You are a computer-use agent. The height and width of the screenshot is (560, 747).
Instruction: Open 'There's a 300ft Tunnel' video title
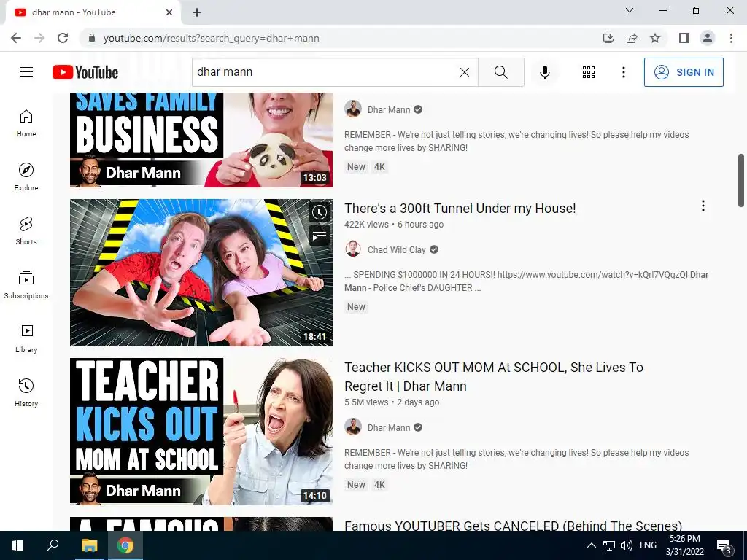[x=460, y=208]
